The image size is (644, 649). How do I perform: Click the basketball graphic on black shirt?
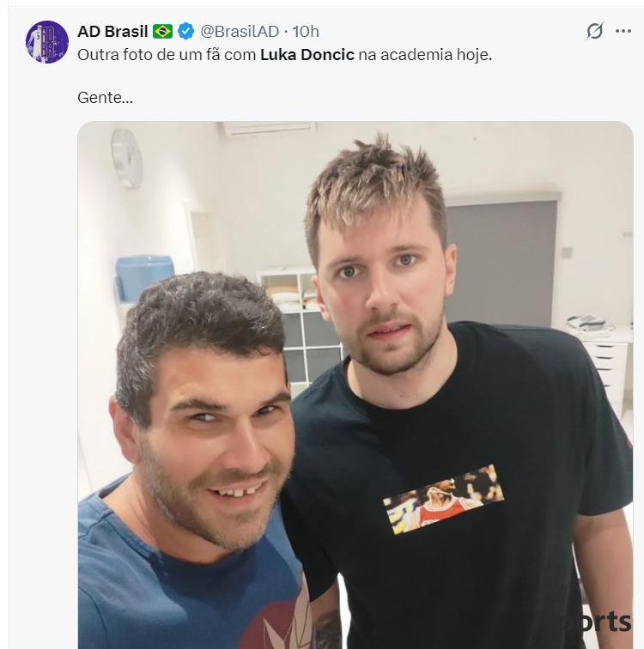[x=443, y=499]
